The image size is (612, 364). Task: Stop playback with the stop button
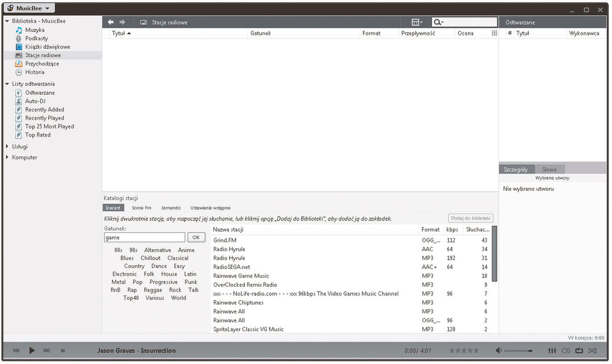[x=63, y=351]
